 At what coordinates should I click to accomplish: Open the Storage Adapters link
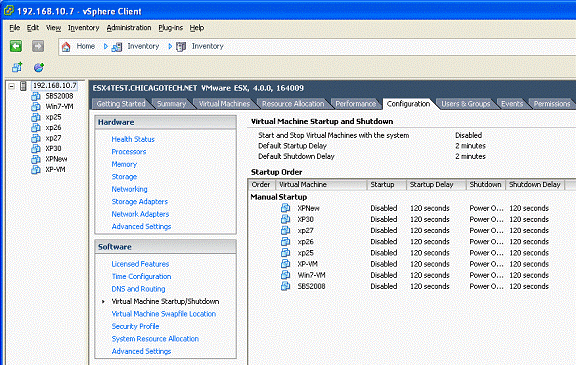(140, 202)
